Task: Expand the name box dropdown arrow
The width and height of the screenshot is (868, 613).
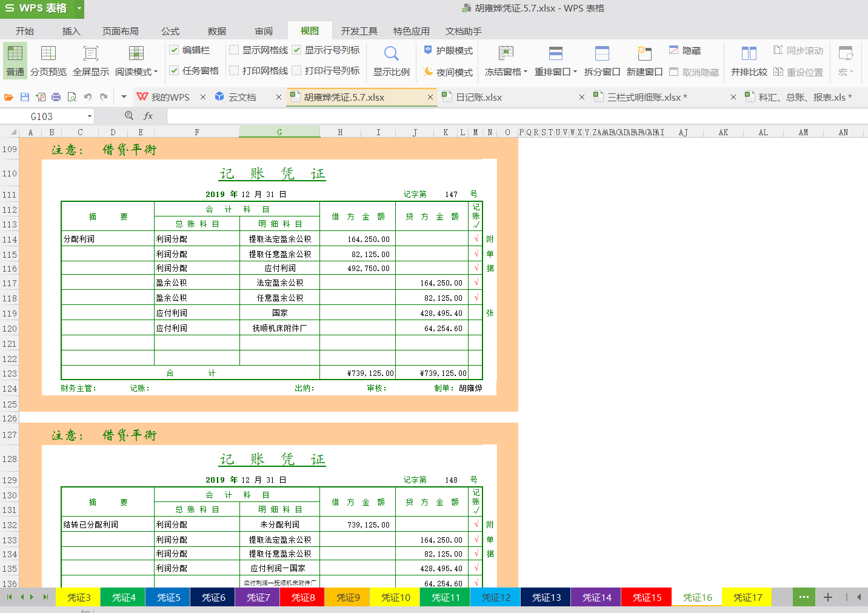Action: click(x=90, y=116)
